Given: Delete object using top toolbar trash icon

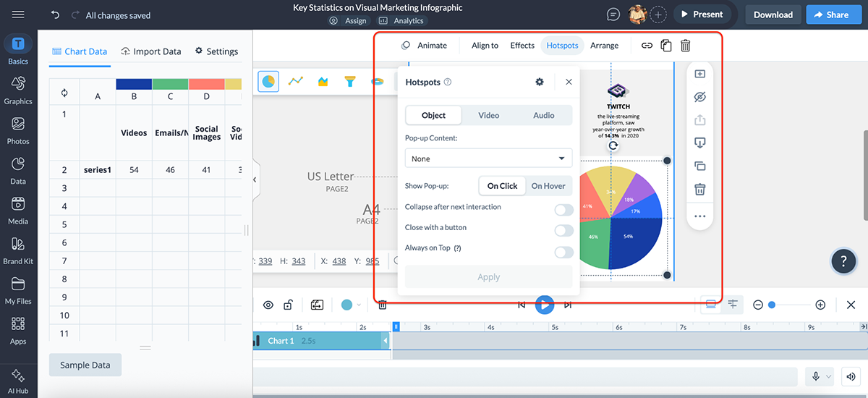Looking at the screenshot, I should pyautogui.click(x=685, y=46).
